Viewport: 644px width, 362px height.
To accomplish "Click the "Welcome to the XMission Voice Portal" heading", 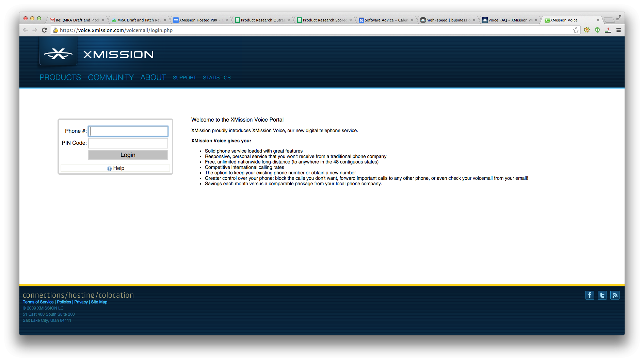I will click(237, 120).
